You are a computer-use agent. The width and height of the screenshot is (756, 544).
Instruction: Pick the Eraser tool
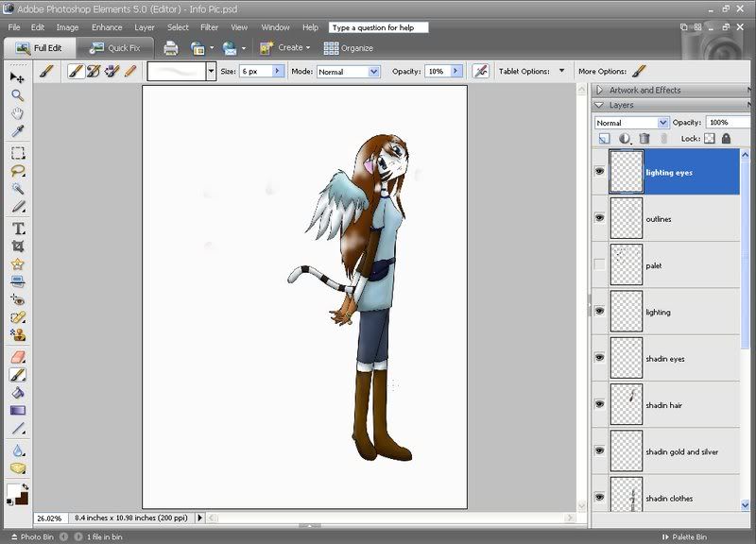pyautogui.click(x=18, y=357)
